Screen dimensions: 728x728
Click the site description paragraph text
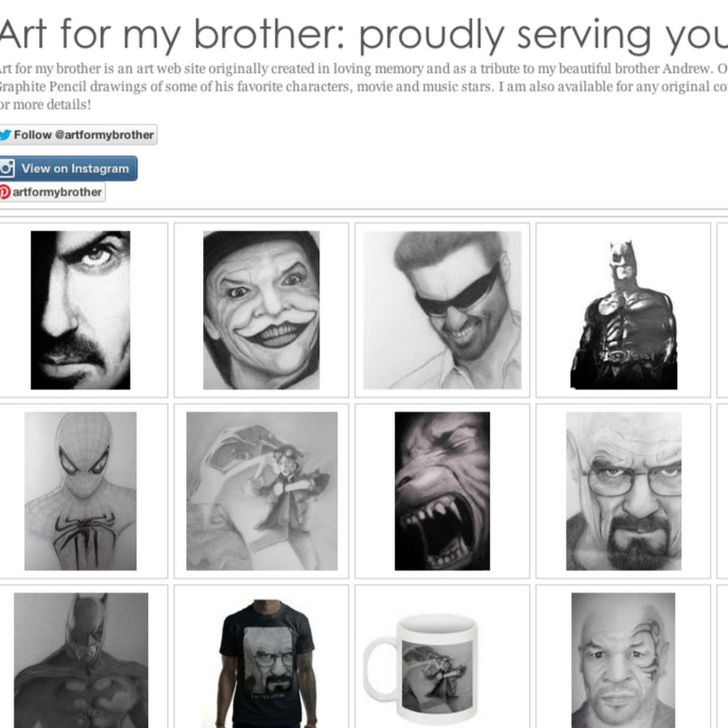(364, 87)
